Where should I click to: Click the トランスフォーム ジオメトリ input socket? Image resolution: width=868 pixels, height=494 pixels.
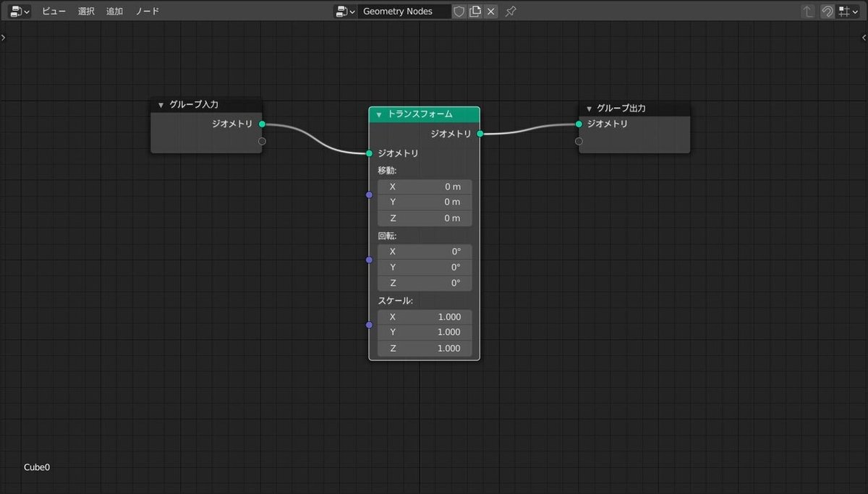pyautogui.click(x=369, y=153)
